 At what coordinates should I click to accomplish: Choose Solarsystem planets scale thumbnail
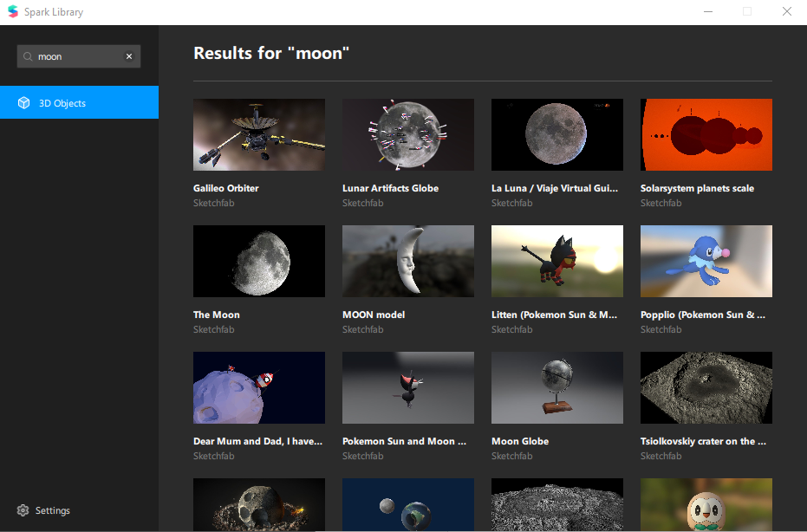(x=706, y=134)
